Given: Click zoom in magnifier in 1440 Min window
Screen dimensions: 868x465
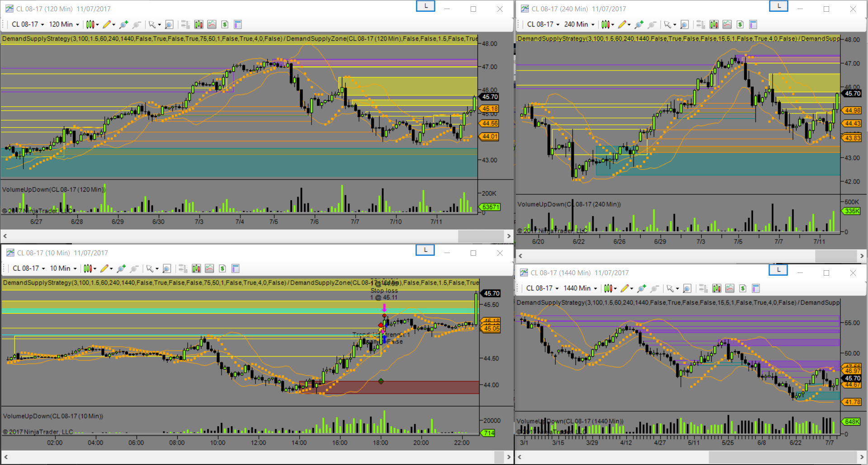Looking at the screenshot, I should 642,288.
